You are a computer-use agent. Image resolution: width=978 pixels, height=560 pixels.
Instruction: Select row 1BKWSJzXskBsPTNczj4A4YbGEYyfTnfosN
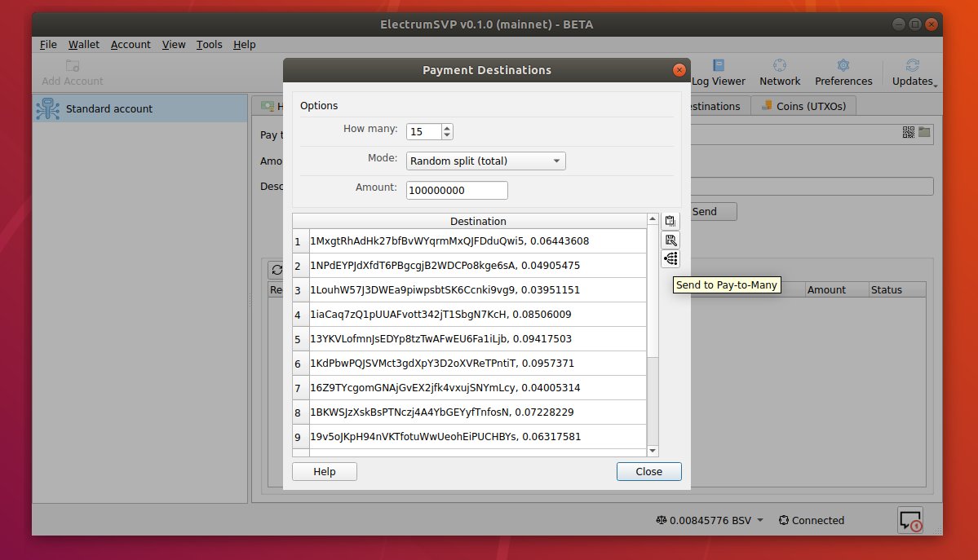(478, 412)
